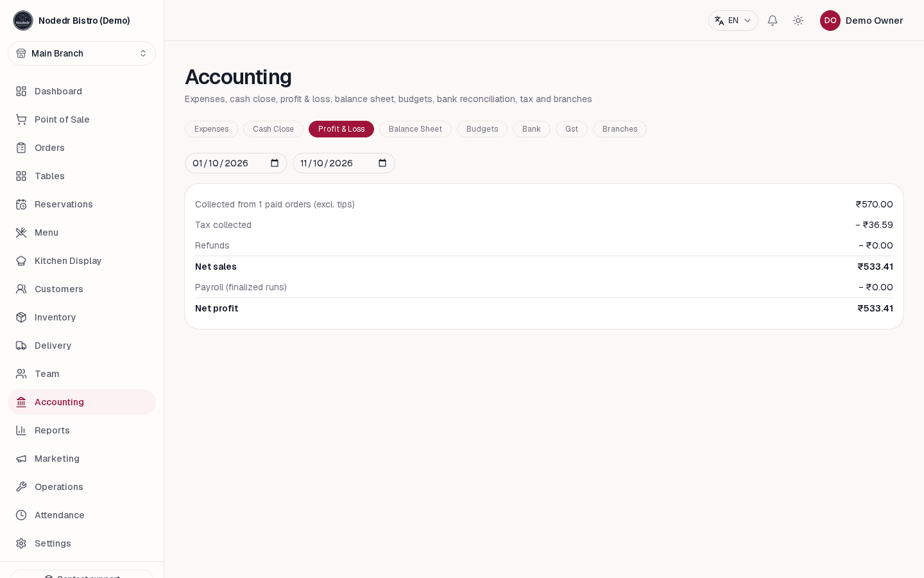The image size is (924, 578).
Task: Click the Operations wrench icon
Action: click(21, 487)
